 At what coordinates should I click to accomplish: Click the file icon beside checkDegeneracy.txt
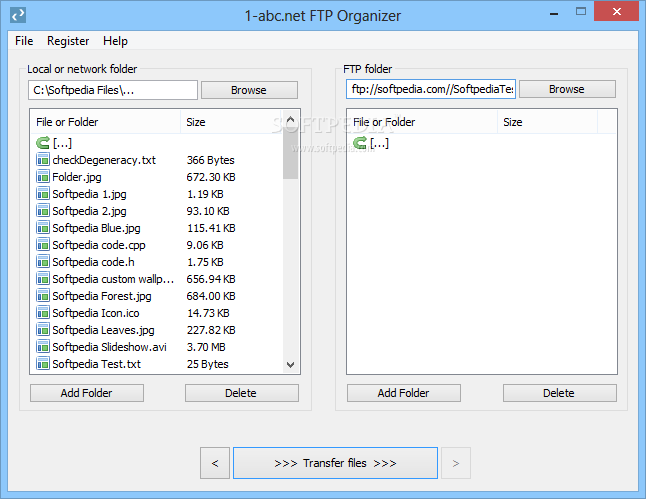(43, 160)
